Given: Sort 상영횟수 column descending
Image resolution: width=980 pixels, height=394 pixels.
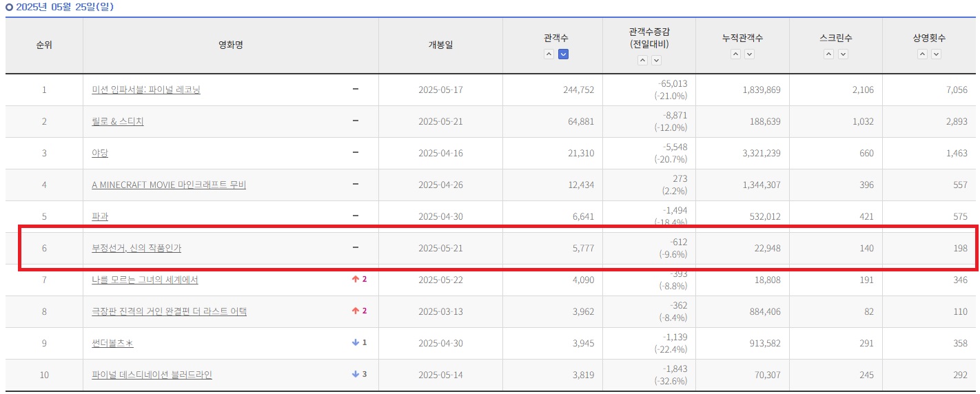Looking at the screenshot, I should tap(937, 54).
